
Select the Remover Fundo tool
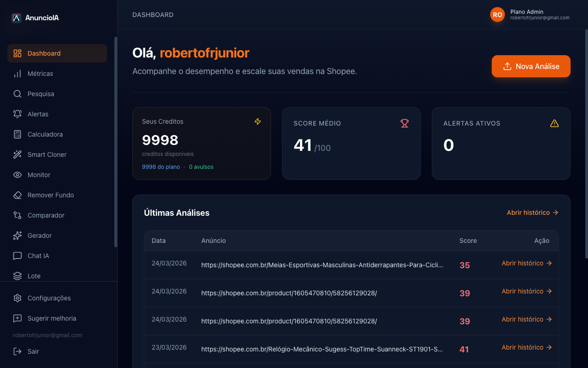pyautogui.click(x=51, y=195)
